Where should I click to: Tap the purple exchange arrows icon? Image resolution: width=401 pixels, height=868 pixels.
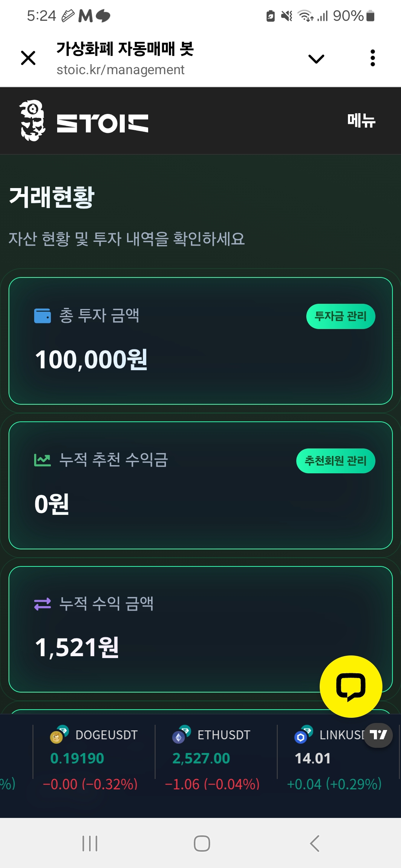(x=42, y=604)
